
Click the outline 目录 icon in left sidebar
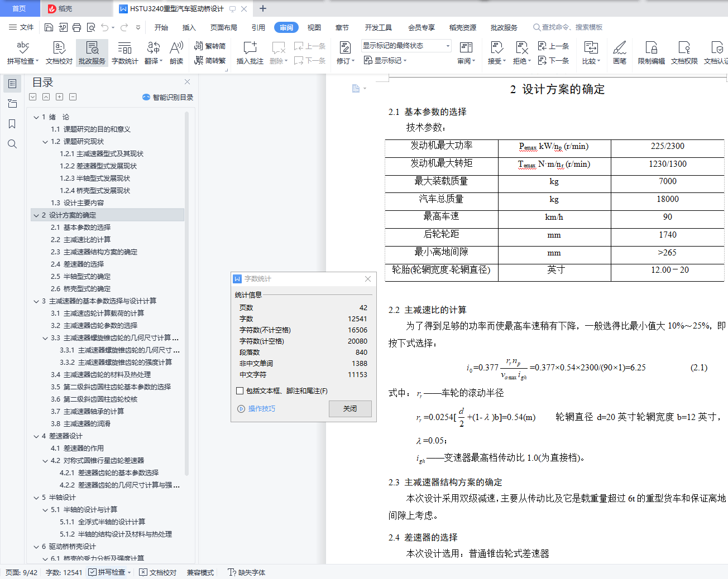tap(12, 84)
